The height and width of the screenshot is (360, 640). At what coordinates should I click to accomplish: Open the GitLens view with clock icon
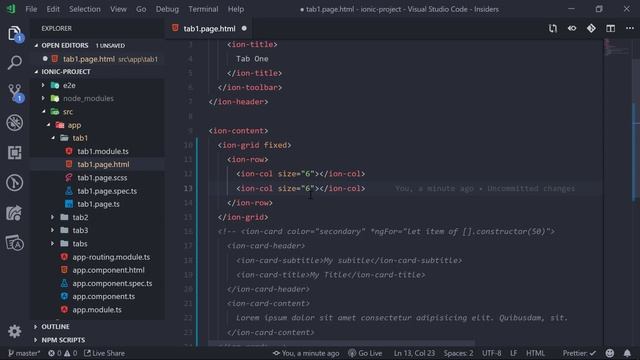[15, 182]
